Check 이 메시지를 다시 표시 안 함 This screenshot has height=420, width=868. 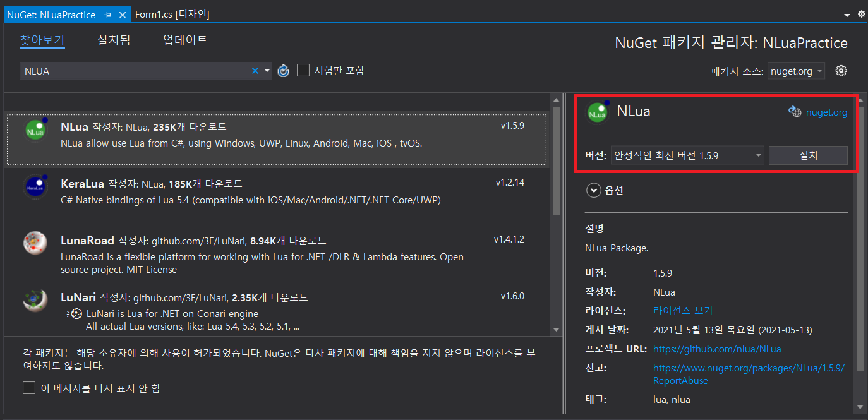click(x=29, y=388)
